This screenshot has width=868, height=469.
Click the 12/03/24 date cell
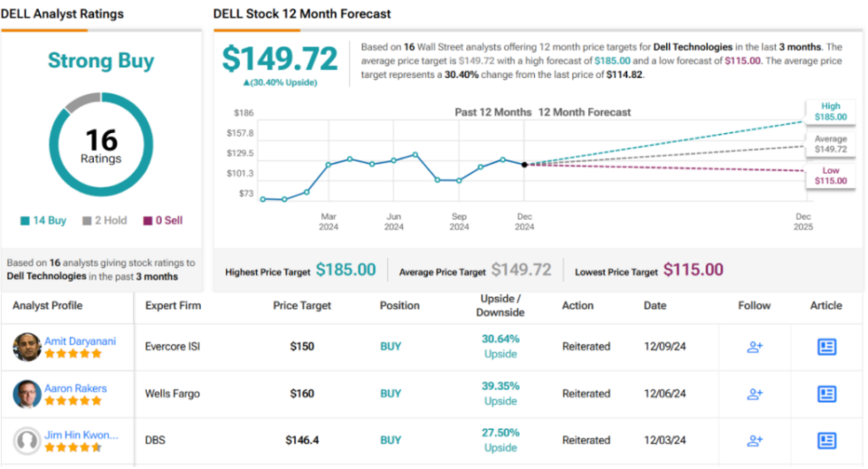(665, 441)
